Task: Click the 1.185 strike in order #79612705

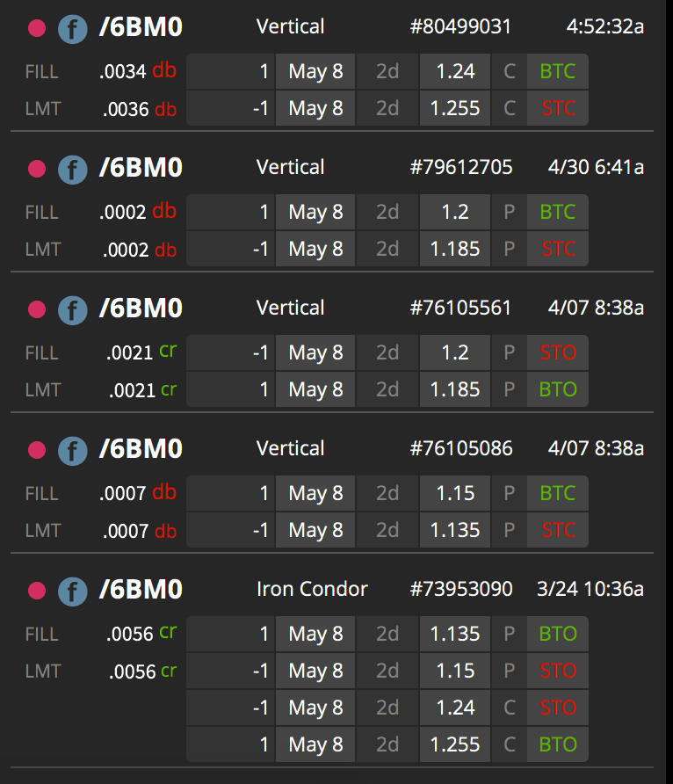Action: (x=455, y=249)
